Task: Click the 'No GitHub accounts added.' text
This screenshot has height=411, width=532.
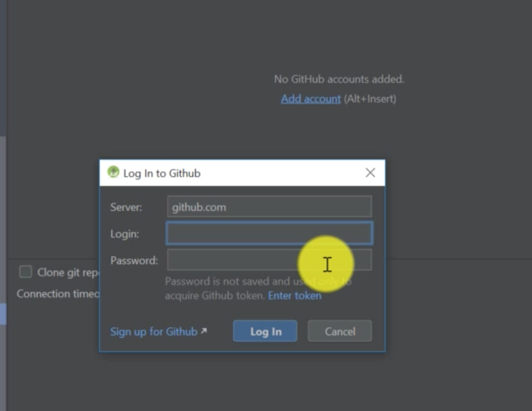Action: (339, 79)
